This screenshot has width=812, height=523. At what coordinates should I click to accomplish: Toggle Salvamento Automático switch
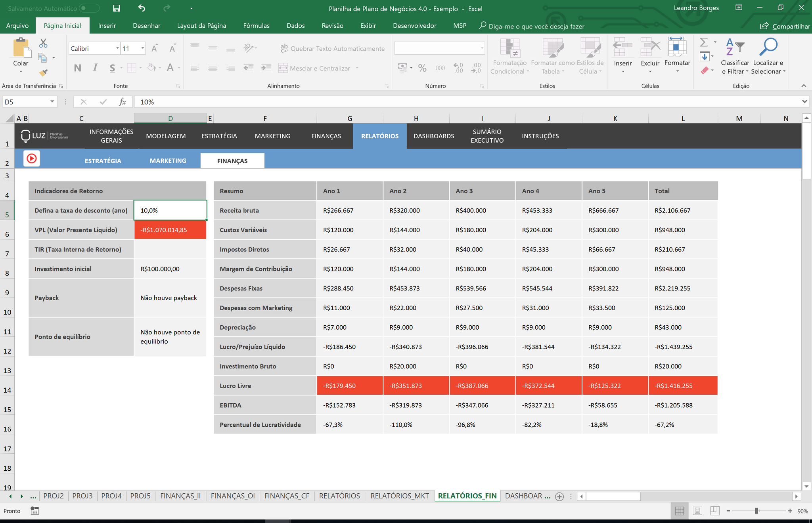pos(89,8)
